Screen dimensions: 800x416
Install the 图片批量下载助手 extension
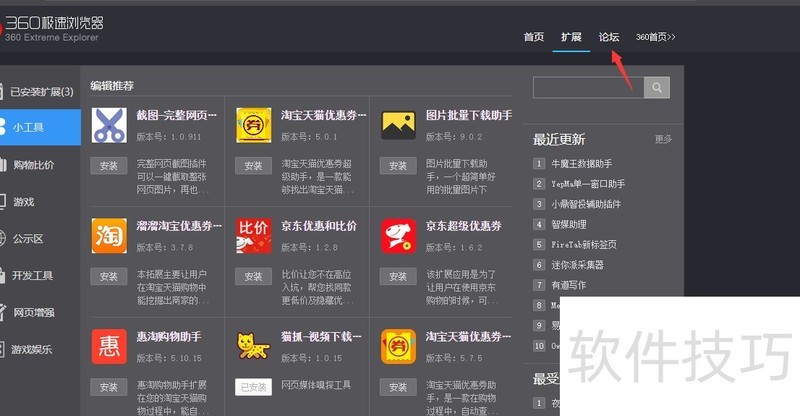(398, 166)
